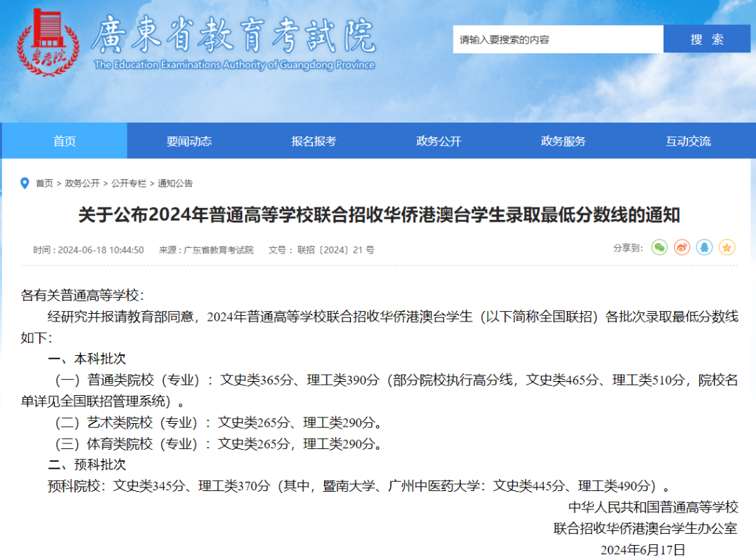Go to 政务公开 in the breadcrumb
Image resolution: width=756 pixels, height=559 pixels.
pos(83,184)
